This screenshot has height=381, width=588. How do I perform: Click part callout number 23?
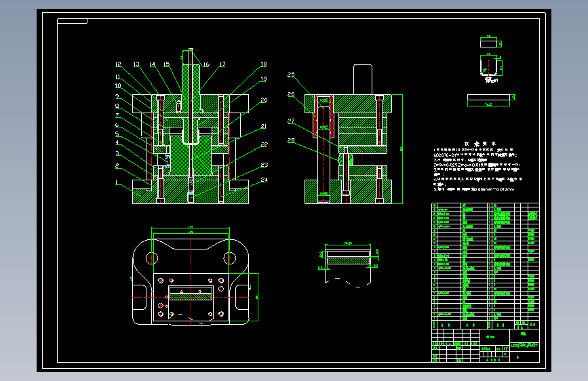(264, 165)
